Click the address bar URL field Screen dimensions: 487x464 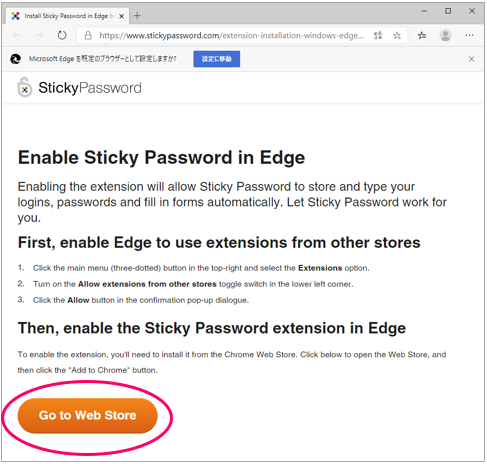(x=231, y=35)
